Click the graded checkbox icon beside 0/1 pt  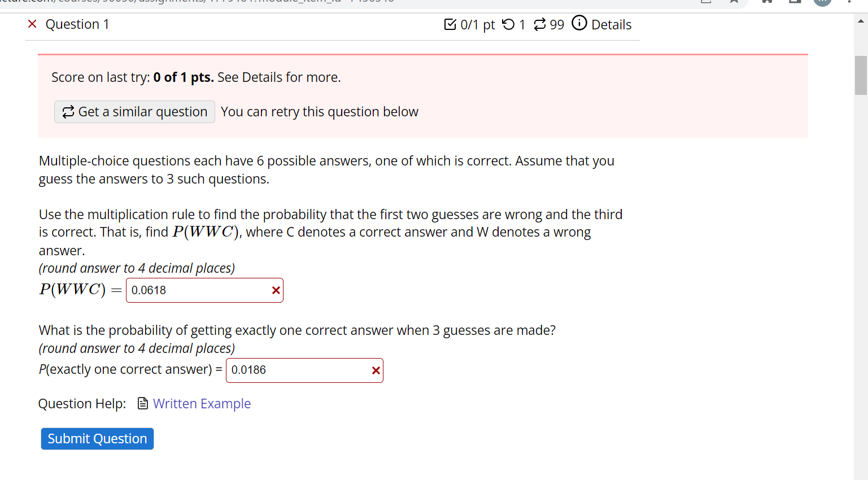[x=449, y=24]
